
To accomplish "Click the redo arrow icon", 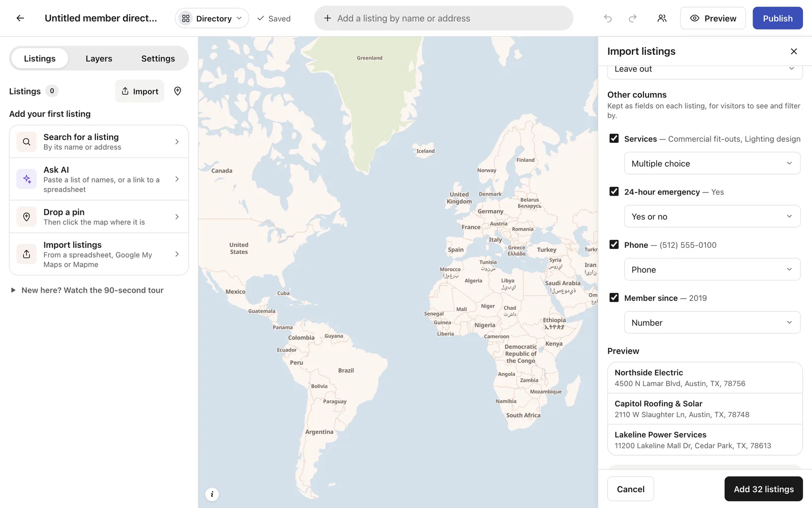I will click(x=632, y=18).
